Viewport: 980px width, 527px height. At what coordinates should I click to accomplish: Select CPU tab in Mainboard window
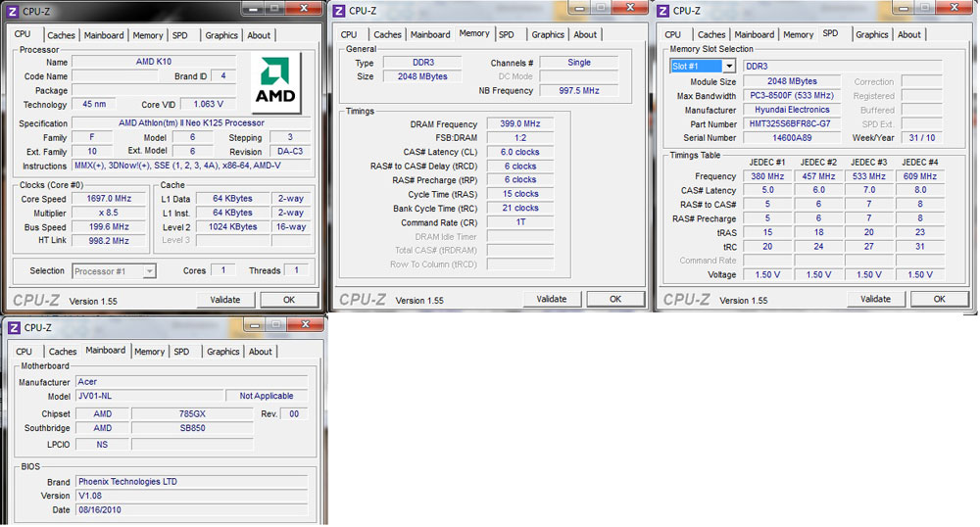click(24, 352)
